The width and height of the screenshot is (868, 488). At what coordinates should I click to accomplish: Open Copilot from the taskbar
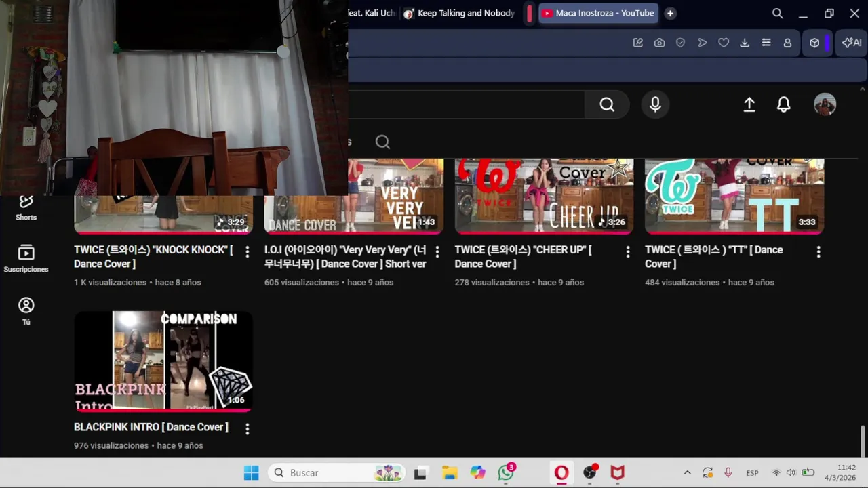point(478,472)
